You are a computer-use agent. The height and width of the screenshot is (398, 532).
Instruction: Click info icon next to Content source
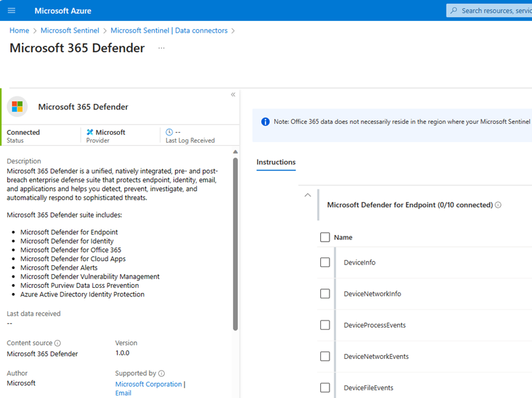click(58, 343)
